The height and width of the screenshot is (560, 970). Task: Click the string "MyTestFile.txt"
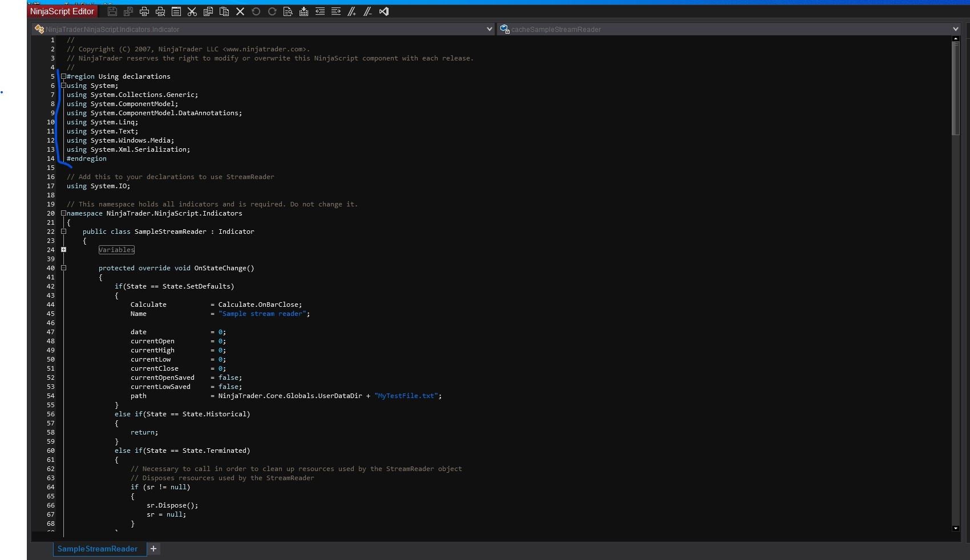[x=406, y=396]
